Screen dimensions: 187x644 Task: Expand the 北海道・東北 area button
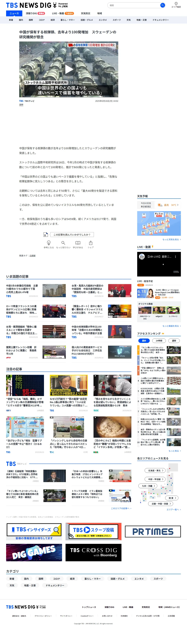pos(155,470)
